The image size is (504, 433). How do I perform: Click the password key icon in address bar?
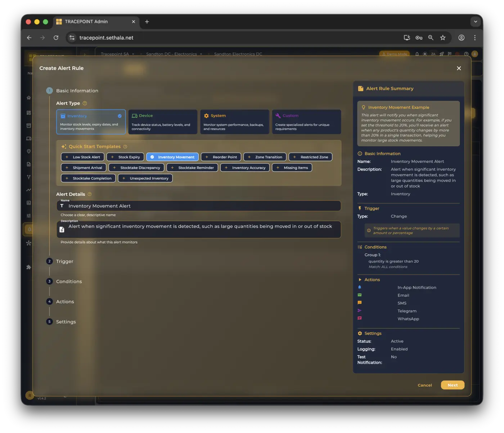(x=419, y=38)
